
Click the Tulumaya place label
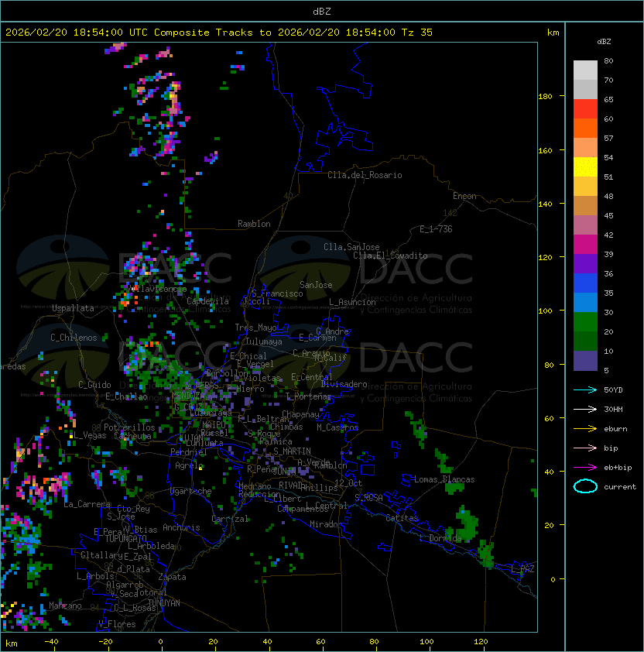coord(264,341)
